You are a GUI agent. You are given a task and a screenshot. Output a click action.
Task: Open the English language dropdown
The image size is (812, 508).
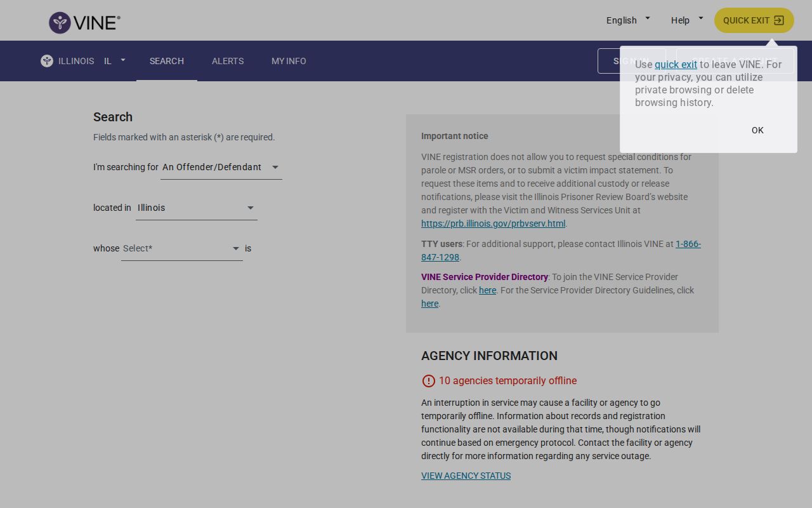[x=628, y=20]
